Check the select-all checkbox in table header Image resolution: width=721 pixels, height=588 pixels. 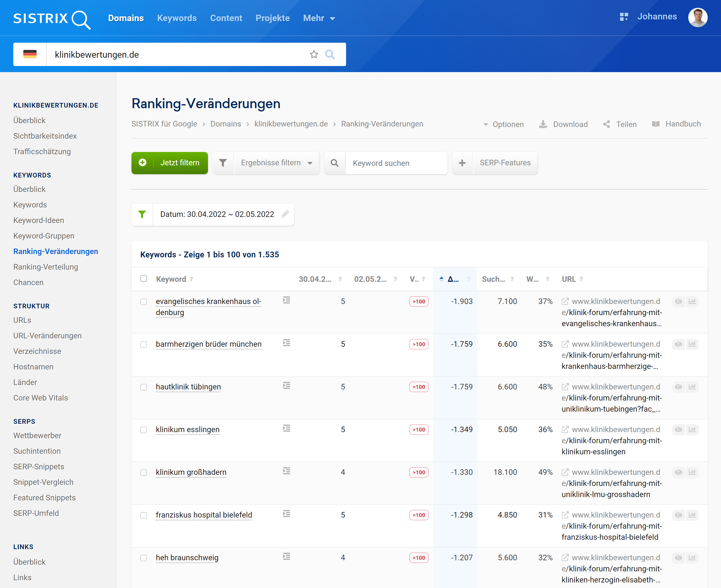coord(144,278)
